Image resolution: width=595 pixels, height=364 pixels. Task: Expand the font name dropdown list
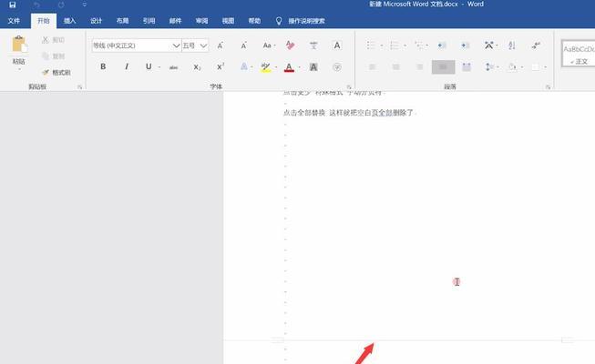point(176,45)
